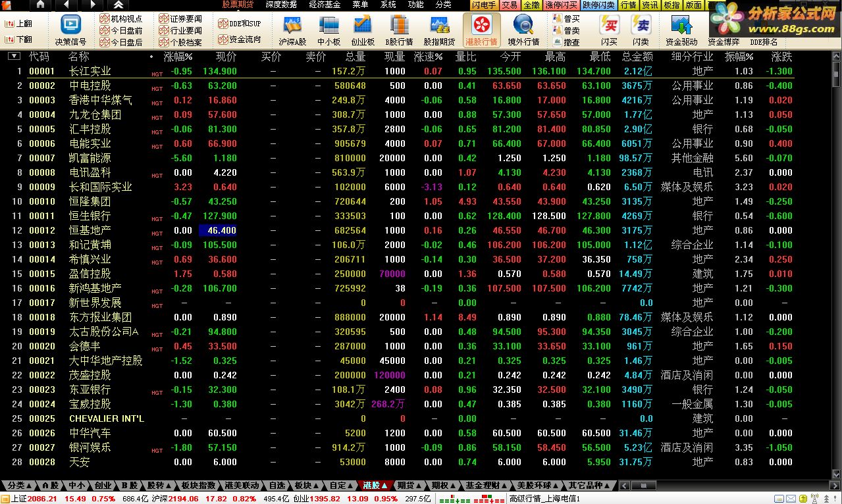Open 机构视点 toolbar item
This screenshot has width=842, height=504.
point(121,19)
